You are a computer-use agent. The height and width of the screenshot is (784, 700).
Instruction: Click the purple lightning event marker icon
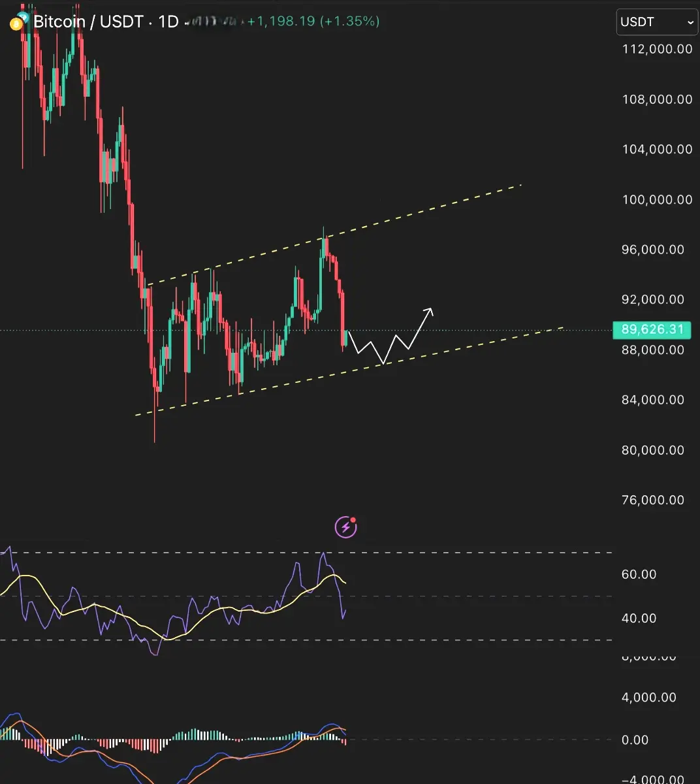[345, 527]
